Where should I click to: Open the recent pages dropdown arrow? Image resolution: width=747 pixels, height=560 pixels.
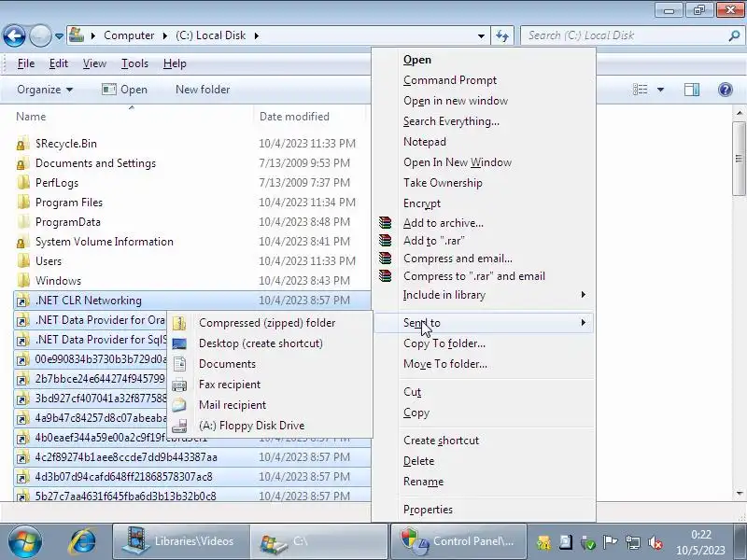59,36
